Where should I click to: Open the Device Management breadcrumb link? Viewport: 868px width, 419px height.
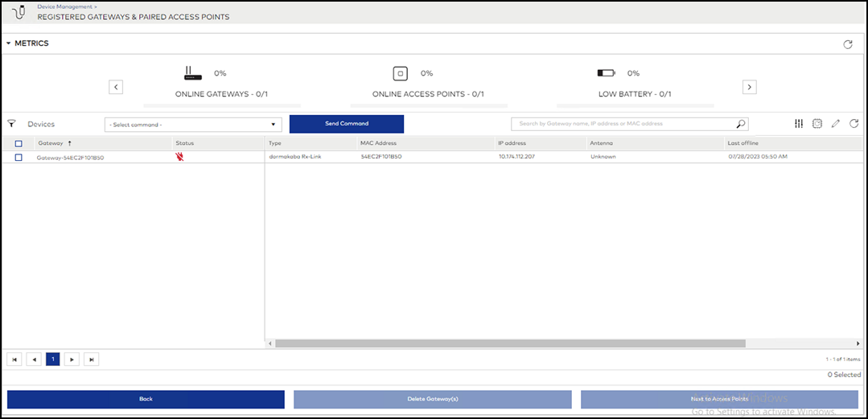66,6
